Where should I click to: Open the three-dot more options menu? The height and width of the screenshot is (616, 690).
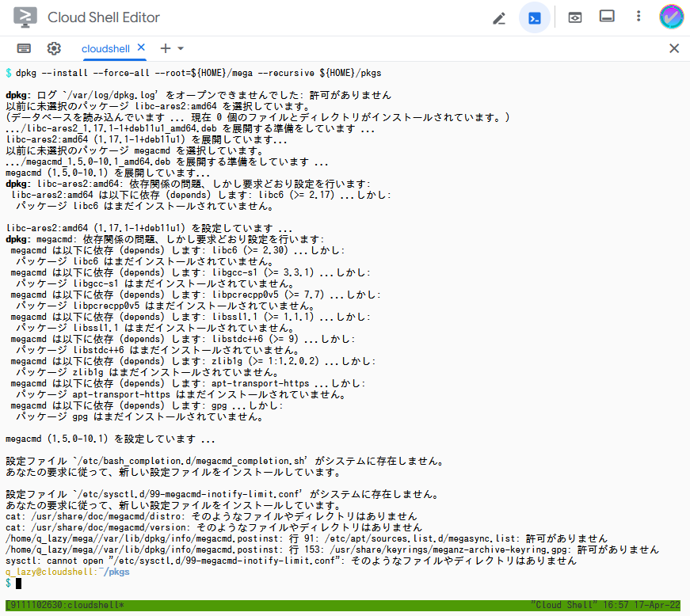[x=637, y=17]
